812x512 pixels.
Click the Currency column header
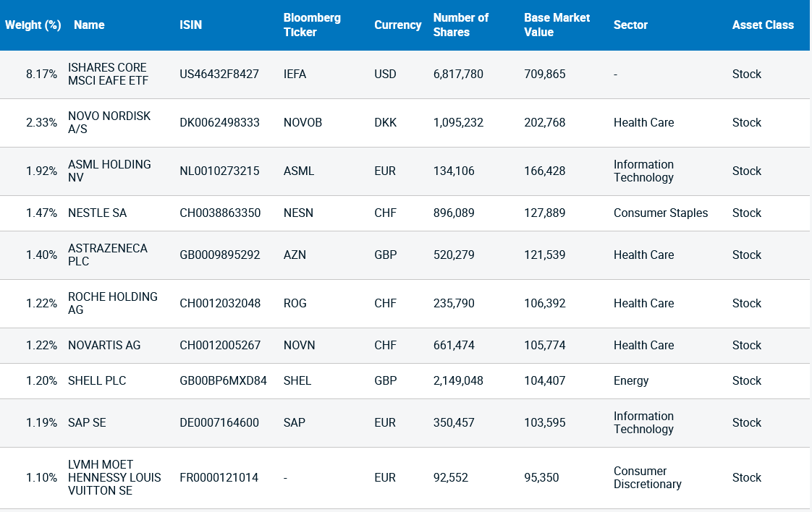click(398, 25)
